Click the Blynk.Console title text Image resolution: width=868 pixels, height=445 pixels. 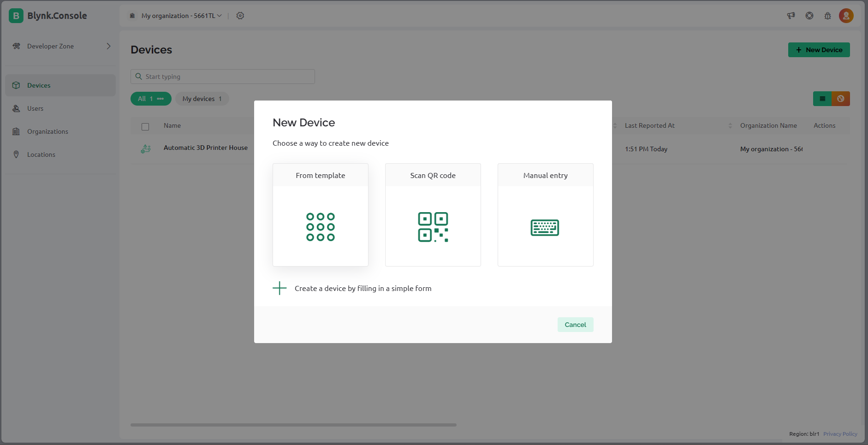tap(57, 16)
